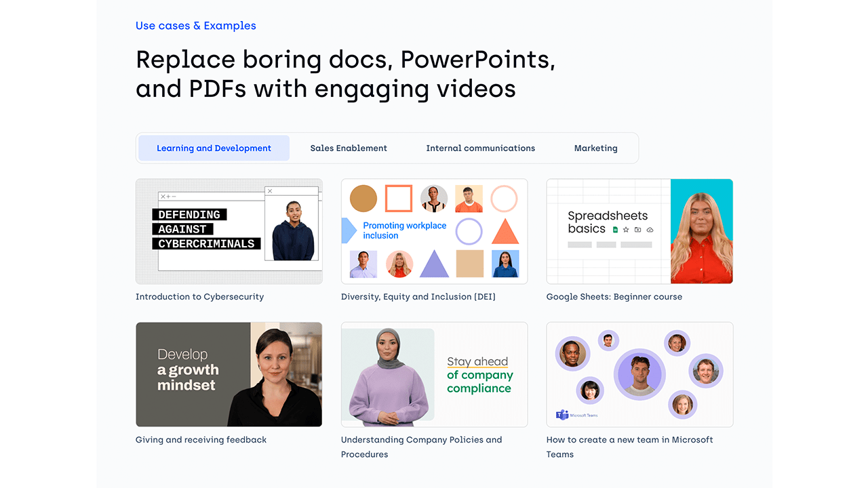This screenshot has height=488, width=868.
Task: Click the star icon beside Spreadsheets basics
Action: click(x=626, y=230)
